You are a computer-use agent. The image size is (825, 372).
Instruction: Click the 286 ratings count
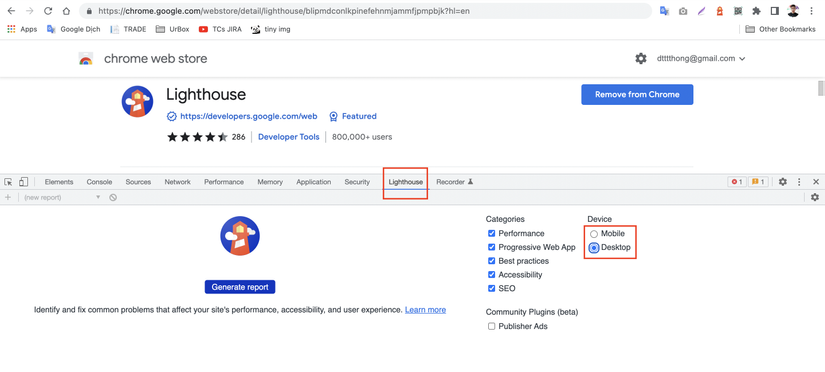238,137
